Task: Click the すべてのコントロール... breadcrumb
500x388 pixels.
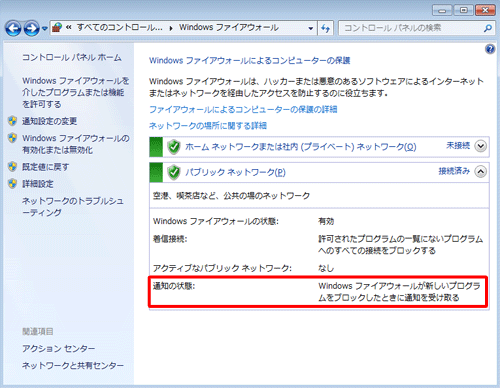Action: [120, 27]
